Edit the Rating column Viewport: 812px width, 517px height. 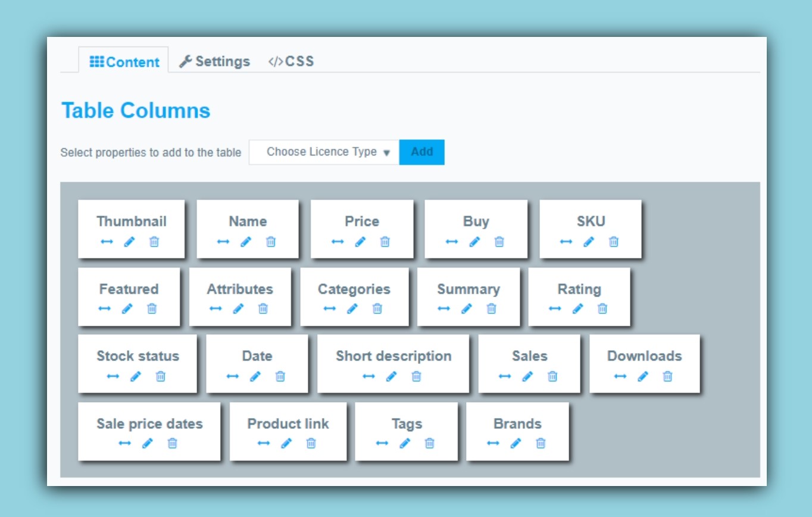(579, 309)
